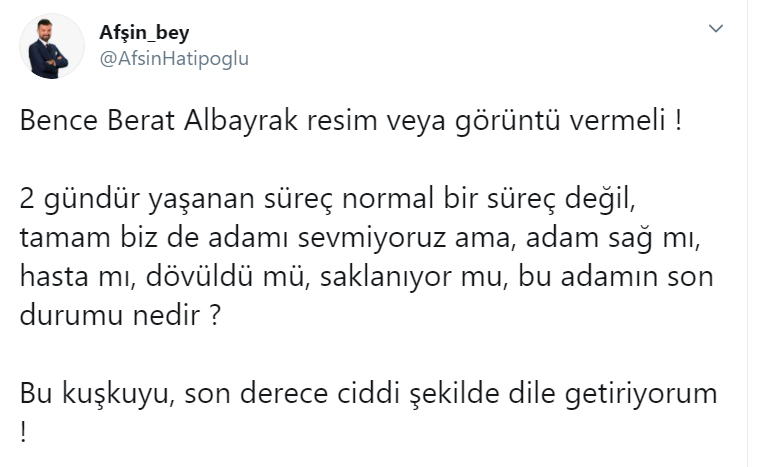757x467 pixels.
Task: Click the line starting "Bu kuşkuyu"
Action: (369, 393)
